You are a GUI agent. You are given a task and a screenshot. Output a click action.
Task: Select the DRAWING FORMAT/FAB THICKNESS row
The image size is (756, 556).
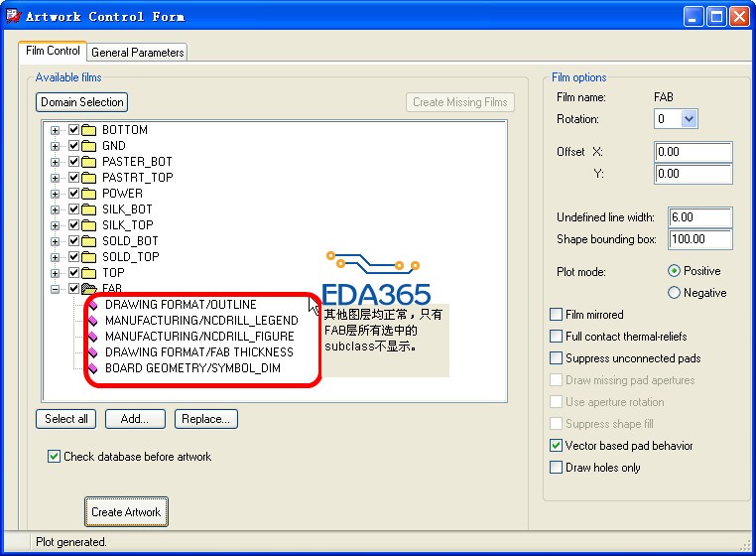point(199,352)
